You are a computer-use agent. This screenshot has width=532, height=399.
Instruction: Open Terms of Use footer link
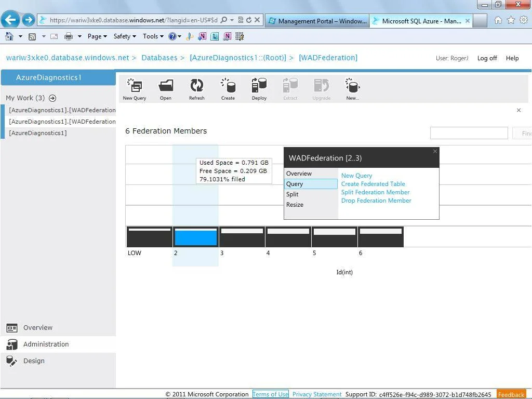270,394
